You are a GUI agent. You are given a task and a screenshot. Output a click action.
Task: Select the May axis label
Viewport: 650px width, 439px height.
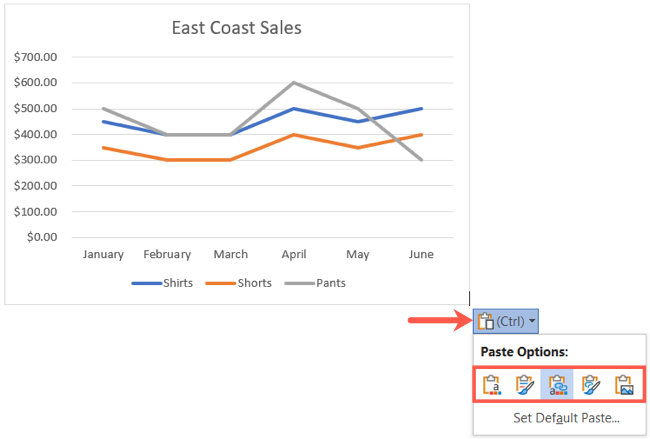tap(358, 255)
